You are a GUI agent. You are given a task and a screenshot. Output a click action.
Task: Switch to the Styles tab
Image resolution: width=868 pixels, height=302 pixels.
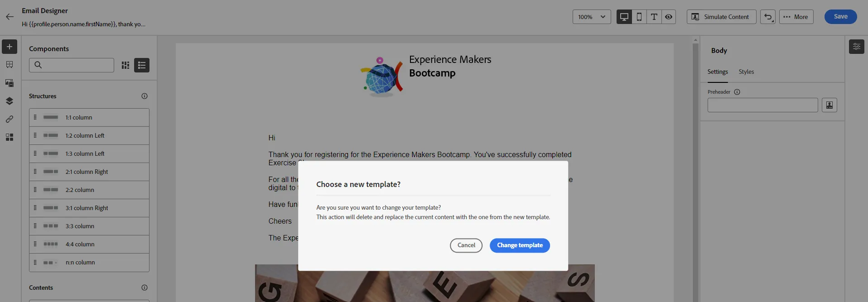pos(746,72)
